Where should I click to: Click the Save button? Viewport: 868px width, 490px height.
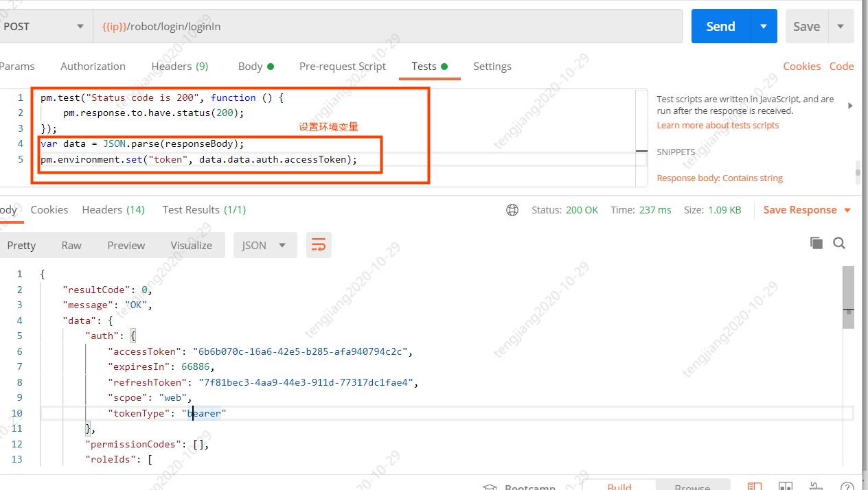[x=807, y=26]
